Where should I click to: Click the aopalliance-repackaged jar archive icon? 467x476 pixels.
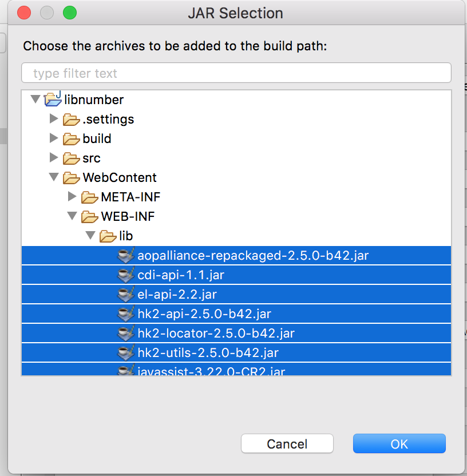pyautogui.click(x=125, y=255)
